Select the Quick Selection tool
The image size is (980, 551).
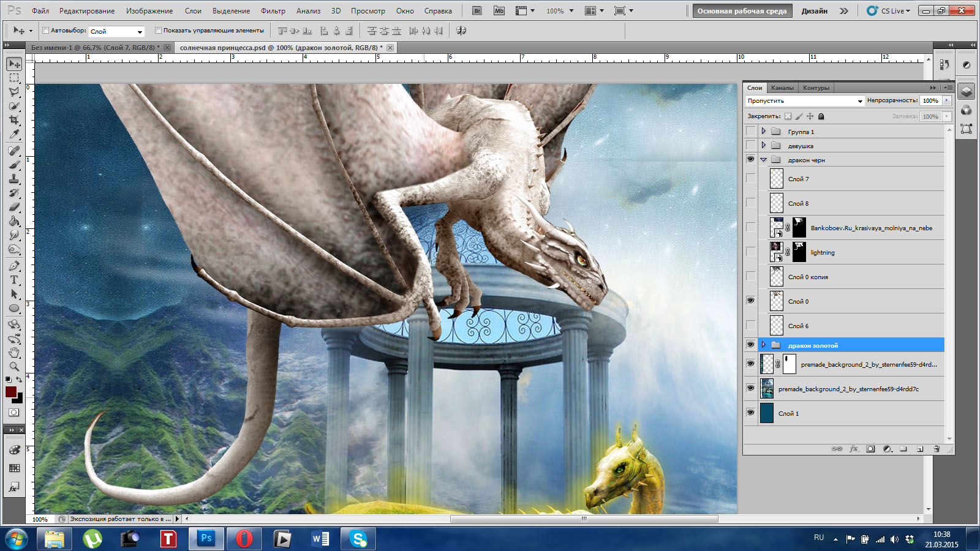pos(14,106)
